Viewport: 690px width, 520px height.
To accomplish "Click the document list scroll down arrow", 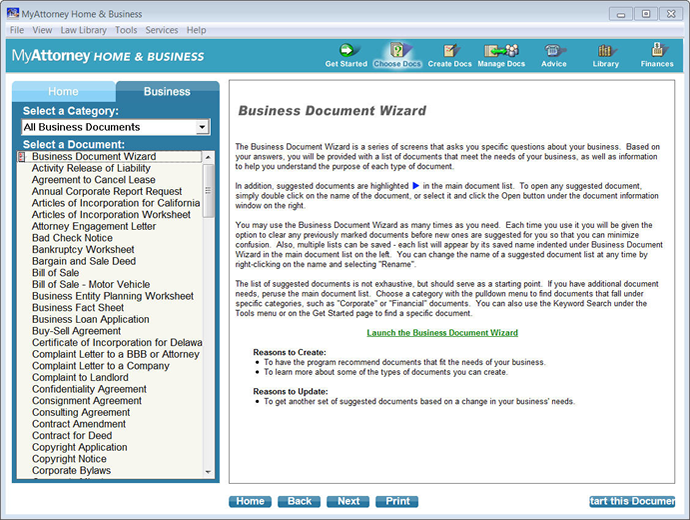I will pos(208,472).
